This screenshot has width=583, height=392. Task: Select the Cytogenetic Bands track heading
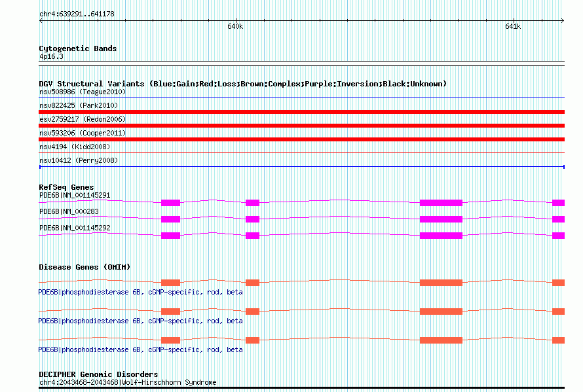[78, 48]
